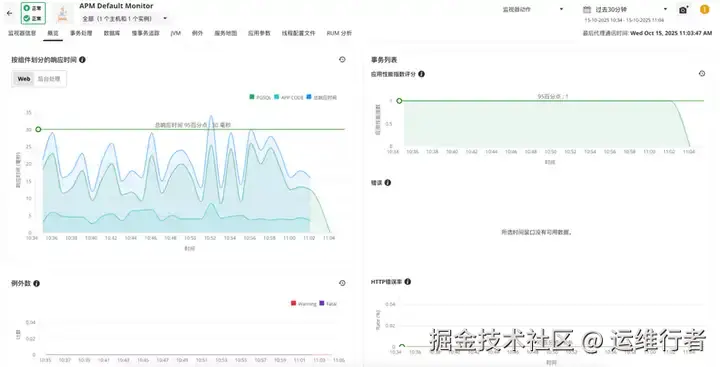This screenshot has height=367, width=720.
Task: Switch to the JVM tab
Action: [175, 34]
